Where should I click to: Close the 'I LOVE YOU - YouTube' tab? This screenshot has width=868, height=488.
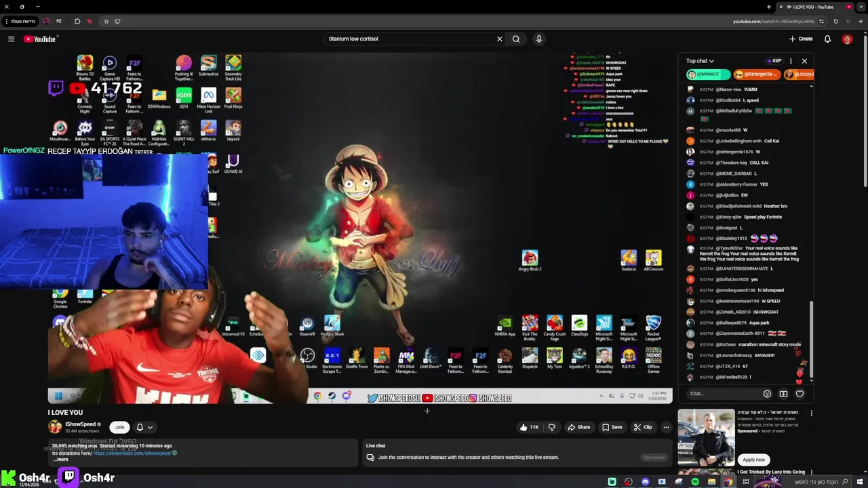pos(781,7)
